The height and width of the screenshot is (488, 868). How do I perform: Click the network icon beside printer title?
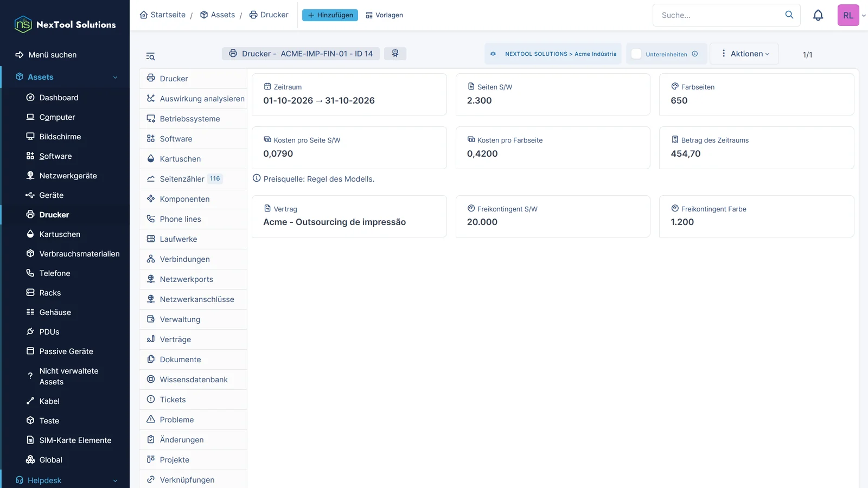pos(395,53)
